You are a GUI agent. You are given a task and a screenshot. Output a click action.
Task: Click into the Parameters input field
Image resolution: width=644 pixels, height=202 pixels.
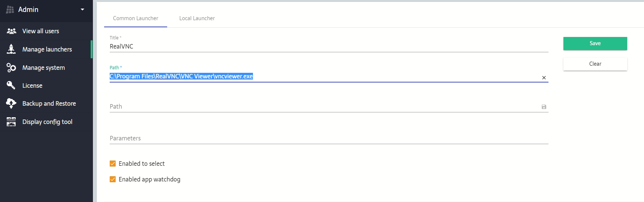[328, 138]
